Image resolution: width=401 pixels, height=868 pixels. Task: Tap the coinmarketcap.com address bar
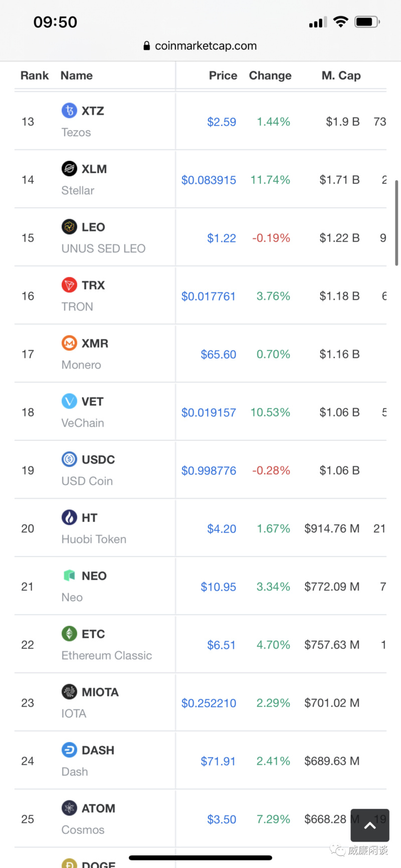[x=200, y=46]
